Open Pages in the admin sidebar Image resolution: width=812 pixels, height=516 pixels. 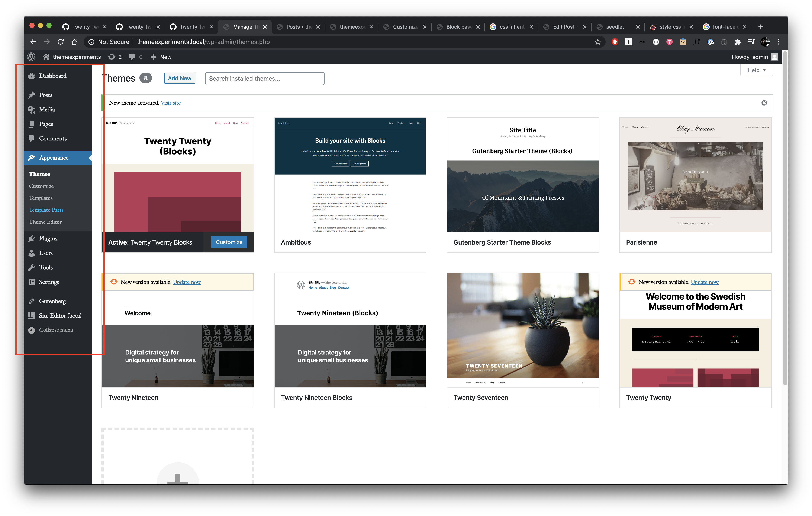[58, 124]
